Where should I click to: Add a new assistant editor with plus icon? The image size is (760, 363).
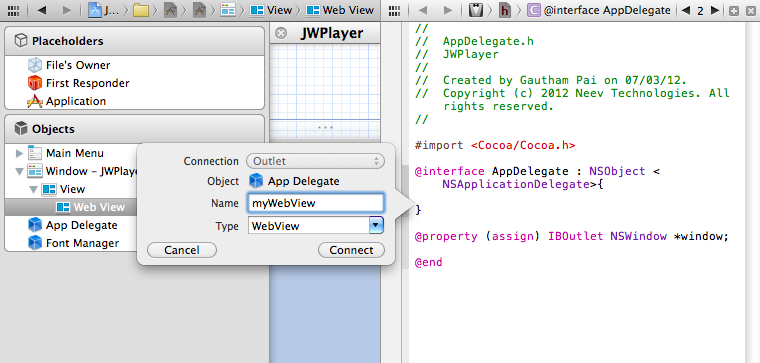pyautogui.click(x=734, y=11)
